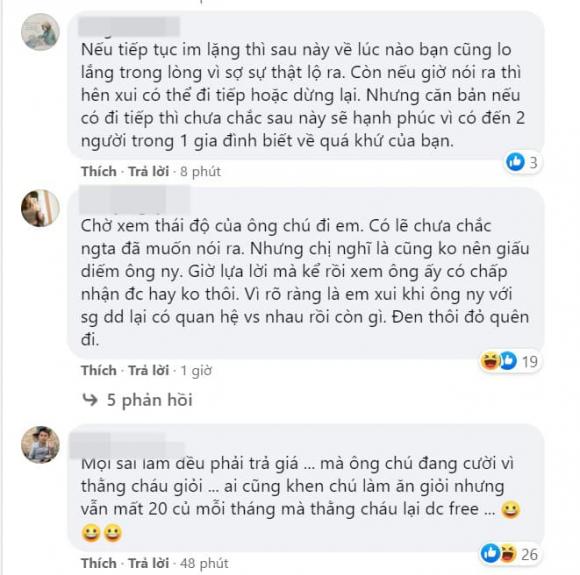The height and width of the screenshot is (575, 580).
Task: Click Trả lời on the 48 phút comment
Action: [x=149, y=564]
